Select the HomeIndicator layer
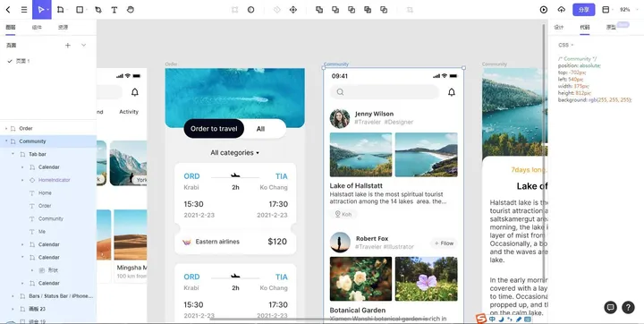Image resolution: width=644 pixels, height=324 pixels. [x=55, y=180]
